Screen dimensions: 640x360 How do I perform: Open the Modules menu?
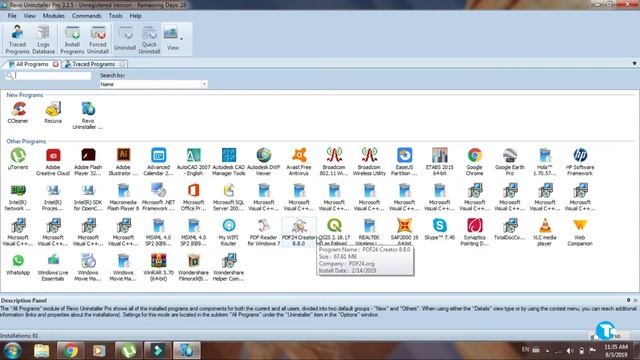click(53, 16)
